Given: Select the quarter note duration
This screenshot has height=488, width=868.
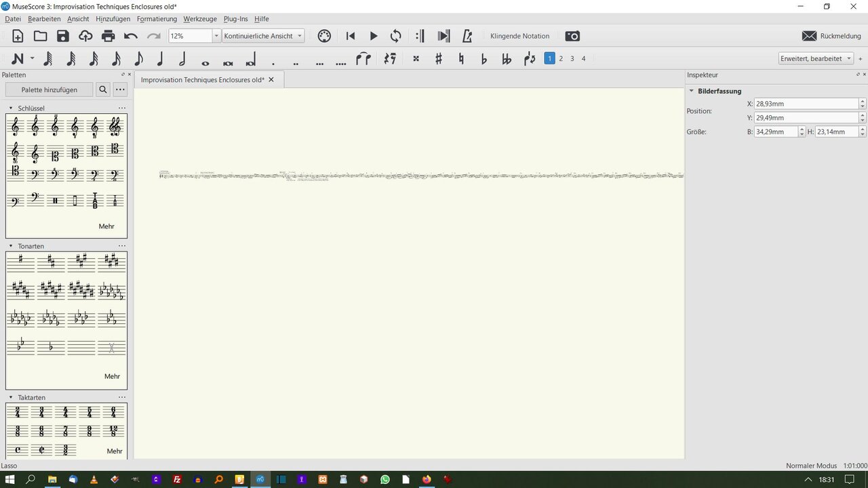Looking at the screenshot, I should tap(161, 59).
